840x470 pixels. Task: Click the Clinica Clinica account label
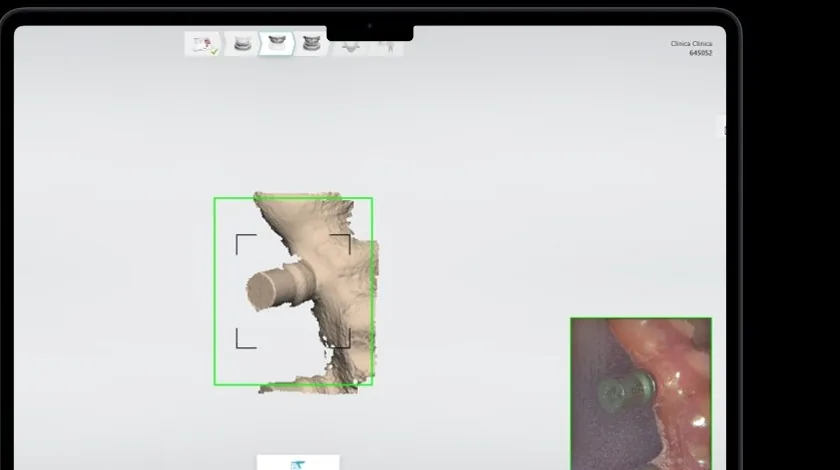point(691,44)
